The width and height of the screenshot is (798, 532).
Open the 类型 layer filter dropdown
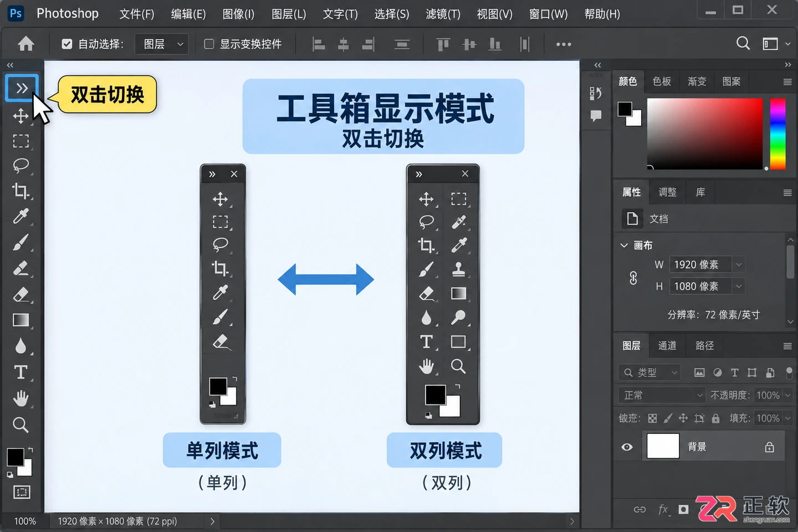coord(649,372)
